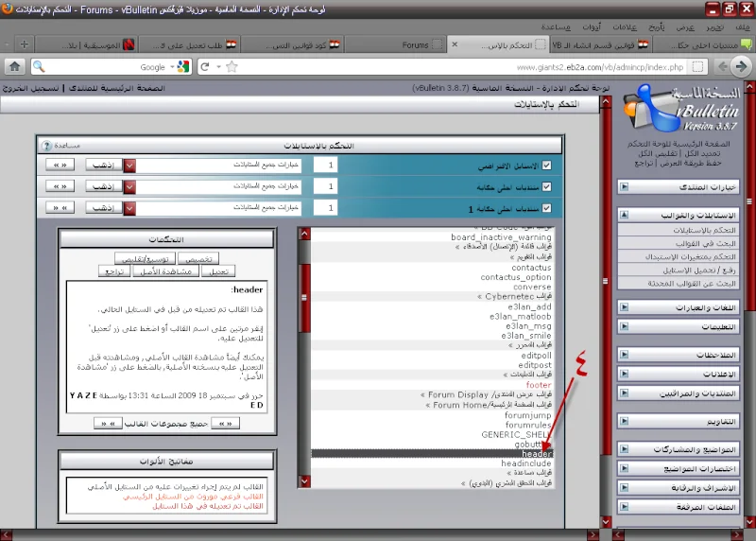Expand the خيارات المنتدى sidebar section
The height and width of the screenshot is (541, 756).
[624, 186]
